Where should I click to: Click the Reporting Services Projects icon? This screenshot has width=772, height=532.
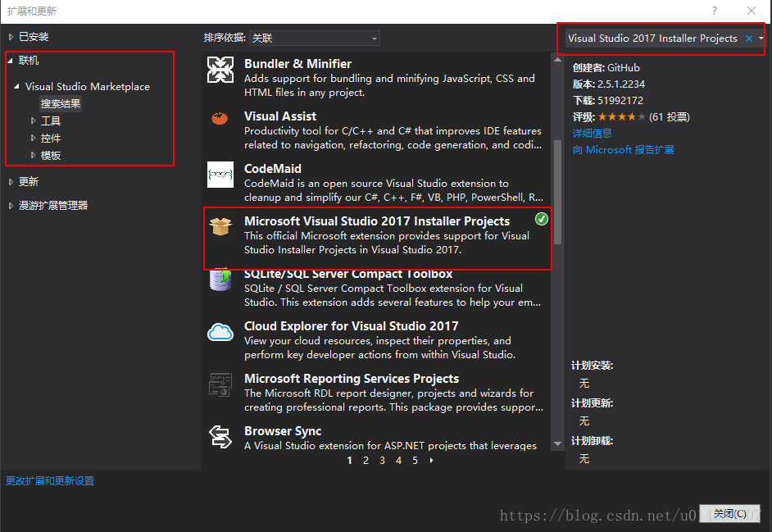[x=220, y=384]
